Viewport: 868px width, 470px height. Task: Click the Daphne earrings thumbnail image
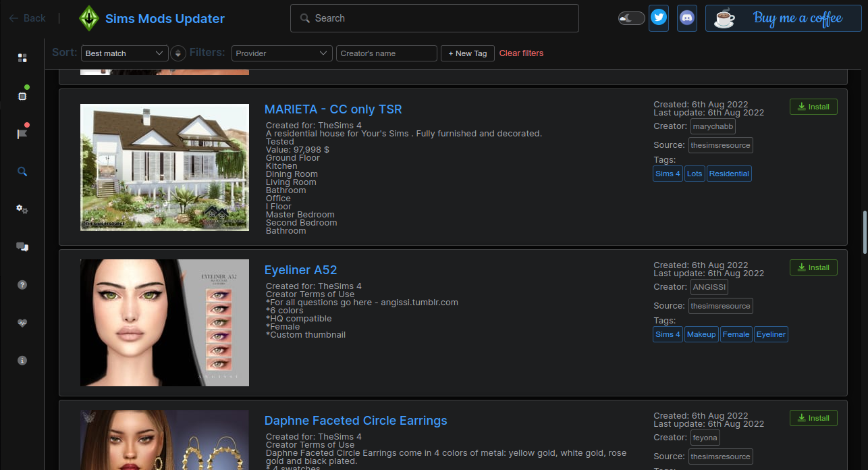(x=165, y=440)
